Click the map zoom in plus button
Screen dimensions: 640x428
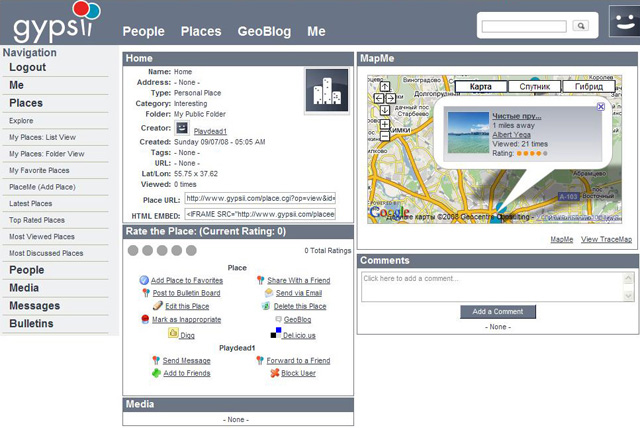pyautogui.click(x=385, y=124)
